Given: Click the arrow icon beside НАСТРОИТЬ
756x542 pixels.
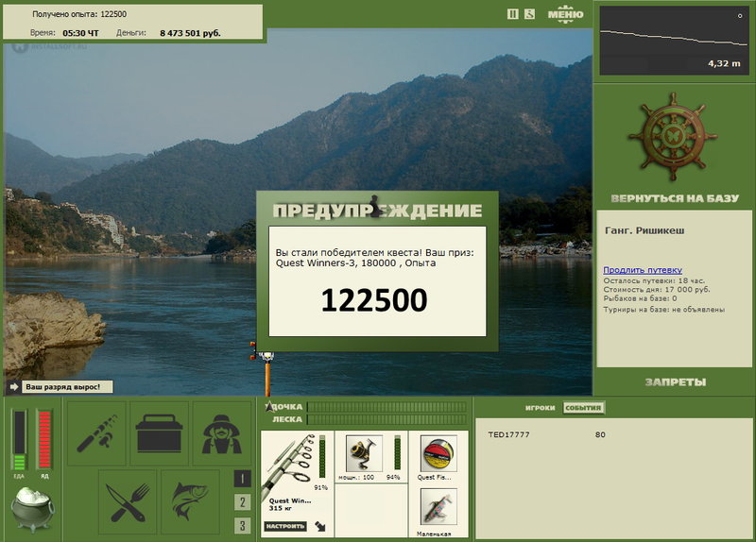Looking at the screenshot, I should [x=320, y=526].
